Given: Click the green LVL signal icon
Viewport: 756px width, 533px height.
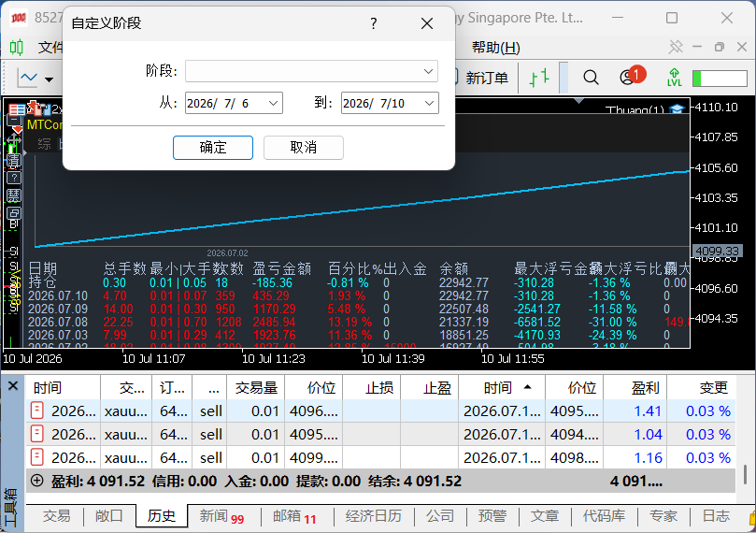Looking at the screenshot, I should [674, 78].
